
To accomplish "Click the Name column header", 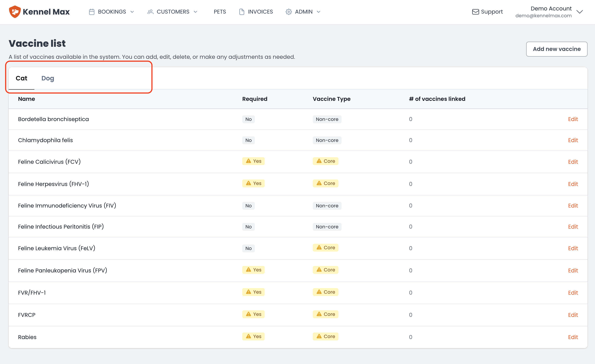I will point(27,99).
